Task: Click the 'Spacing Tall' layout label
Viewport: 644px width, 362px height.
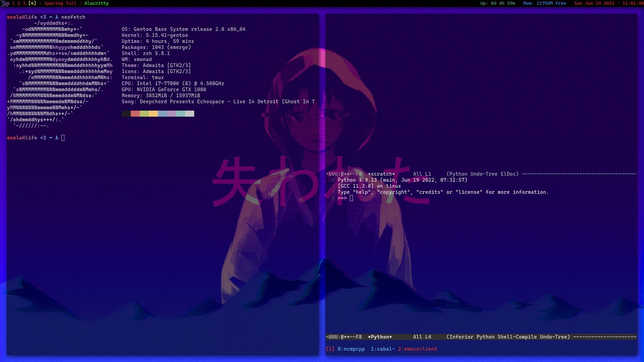Action: coord(60,3)
